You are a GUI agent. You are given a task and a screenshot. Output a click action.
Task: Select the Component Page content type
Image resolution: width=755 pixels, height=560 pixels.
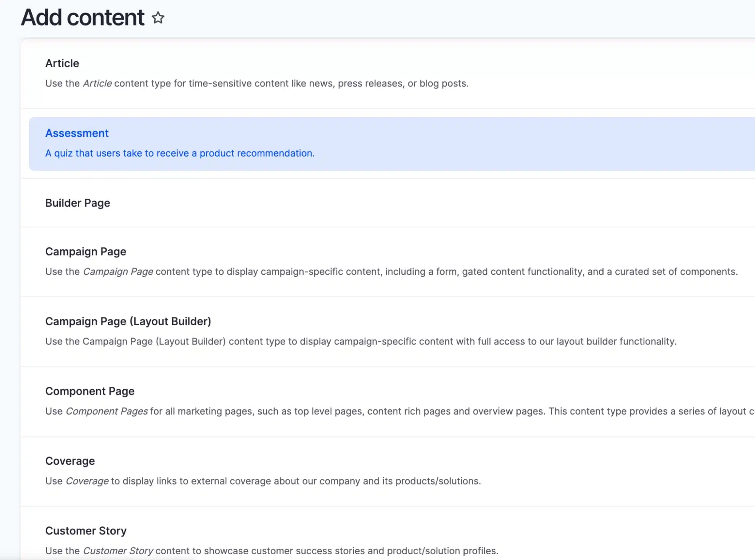coord(90,391)
